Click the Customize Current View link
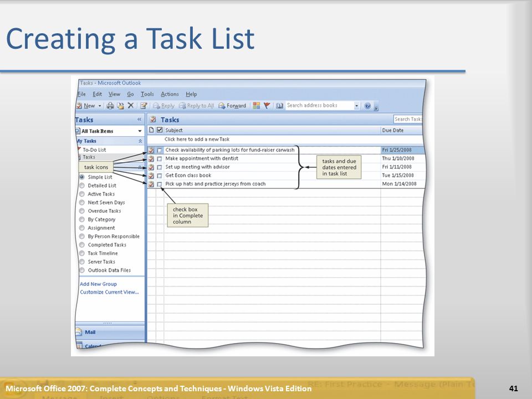 click(x=109, y=292)
